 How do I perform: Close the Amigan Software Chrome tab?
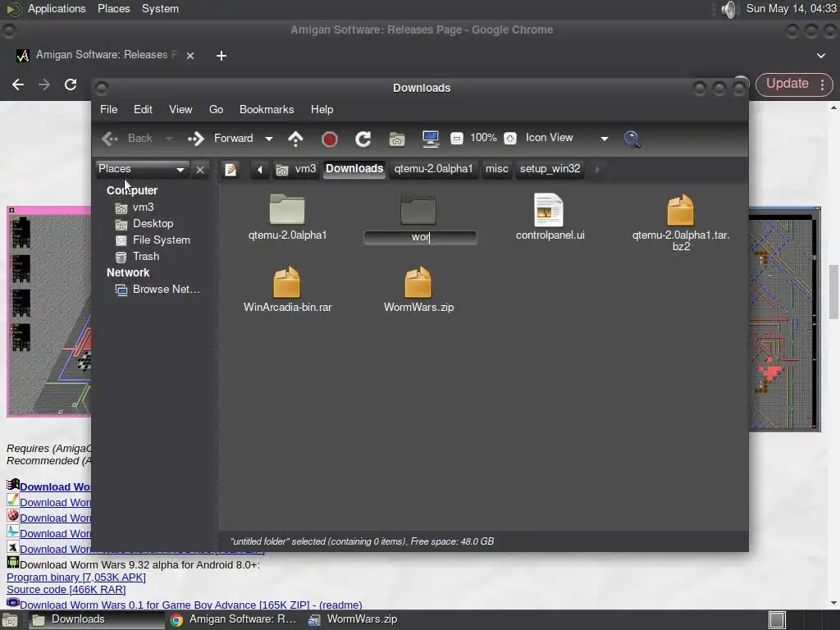pyautogui.click(x=190, y=55)
